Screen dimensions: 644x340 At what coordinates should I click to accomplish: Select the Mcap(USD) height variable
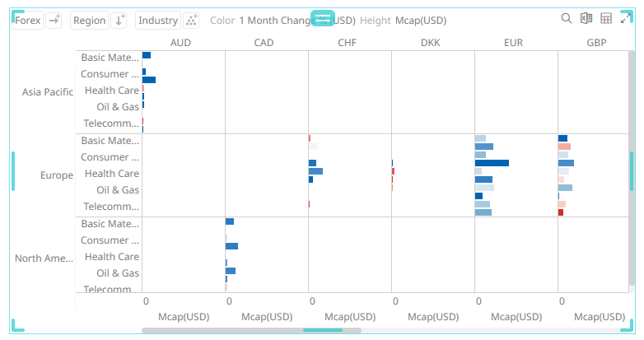click(x=421, y=20)
